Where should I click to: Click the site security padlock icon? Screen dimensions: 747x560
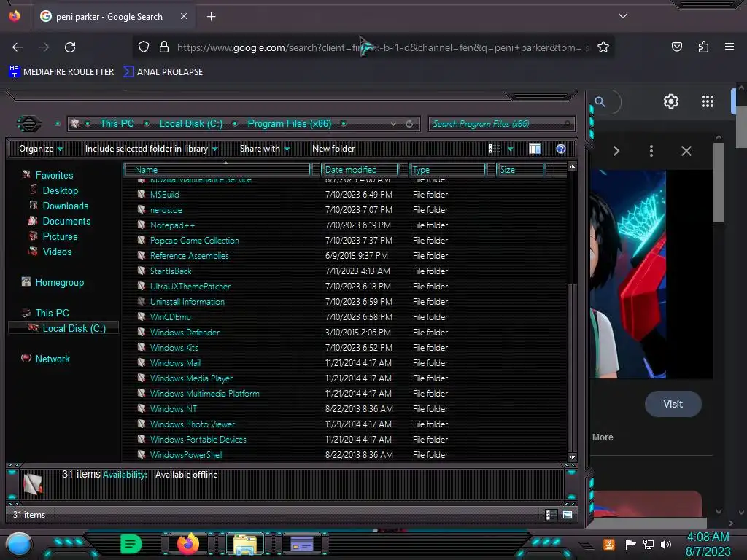point(164,47)
